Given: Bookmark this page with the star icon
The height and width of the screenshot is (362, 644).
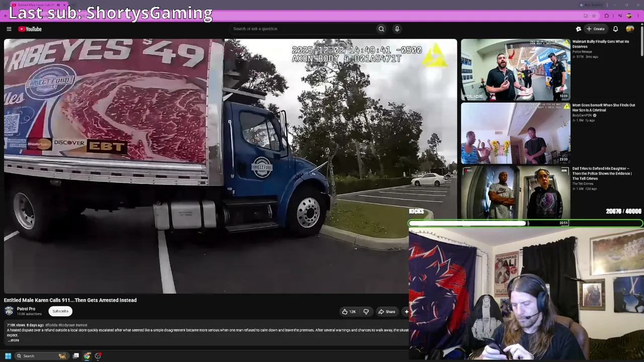Looking at the screenshot, I should (x=594, y=16).
